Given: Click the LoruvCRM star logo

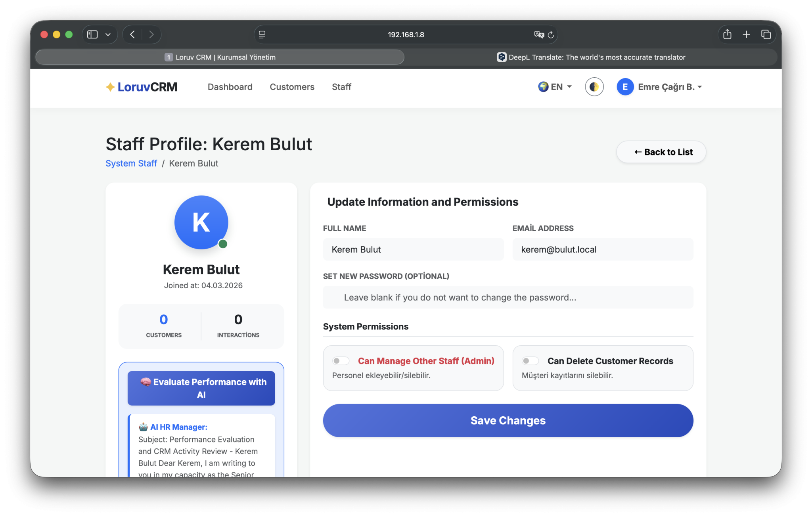Looking at the screenshot, I should pos(110,87).
